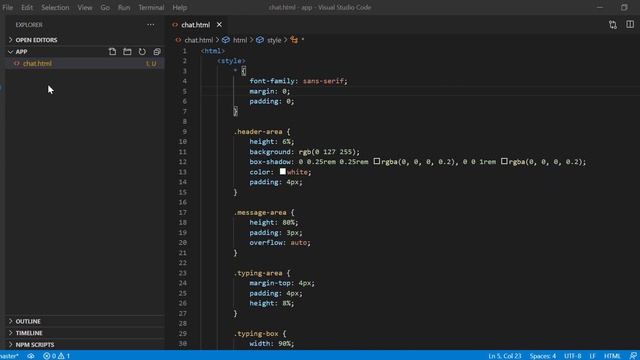Click the background: rgb(0 127 255) line
The width and height of the screenshot is (640, 360).
point(304,151)
